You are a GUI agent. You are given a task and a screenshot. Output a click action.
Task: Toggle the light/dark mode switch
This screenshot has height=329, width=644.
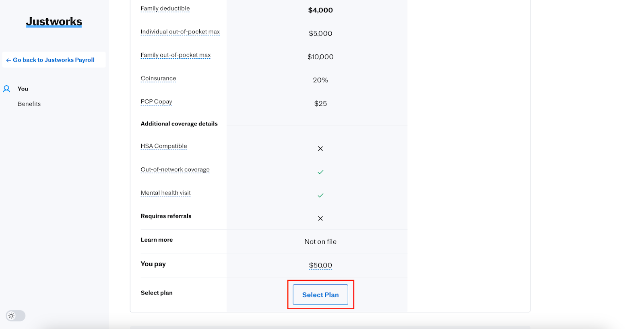tap(15, 316)
